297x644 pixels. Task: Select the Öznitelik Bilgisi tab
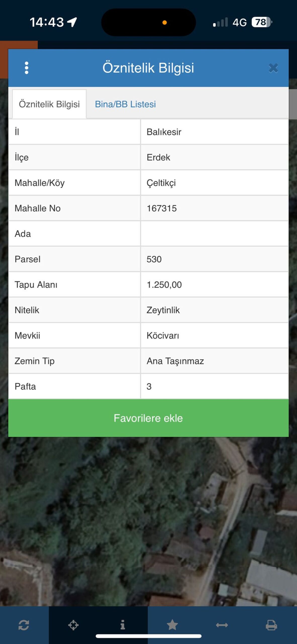pyautogui.click(x=49, y=104)
